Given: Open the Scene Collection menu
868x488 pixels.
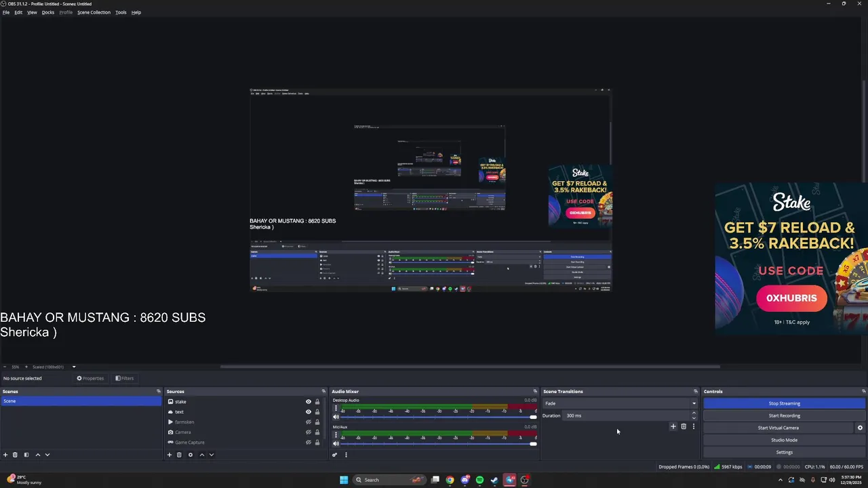Looking at the screenshot, I should [x=94, y=12].
